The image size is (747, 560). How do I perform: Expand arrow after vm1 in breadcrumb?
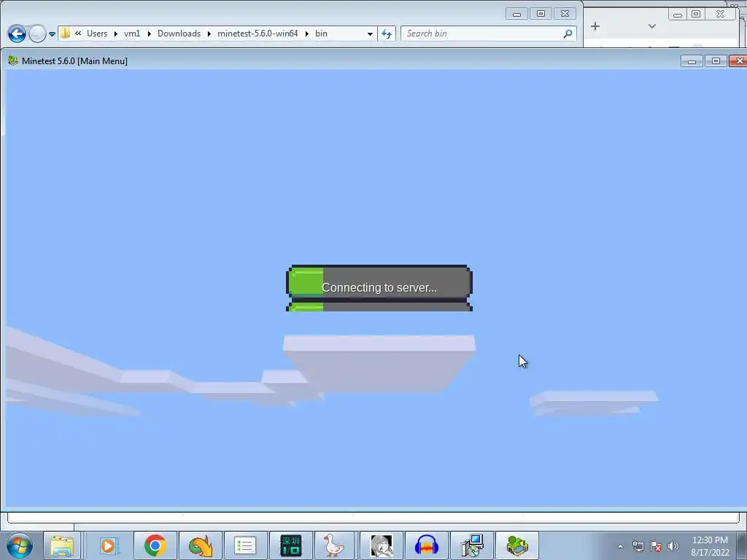pyautogui.click(x=149, y=34)
